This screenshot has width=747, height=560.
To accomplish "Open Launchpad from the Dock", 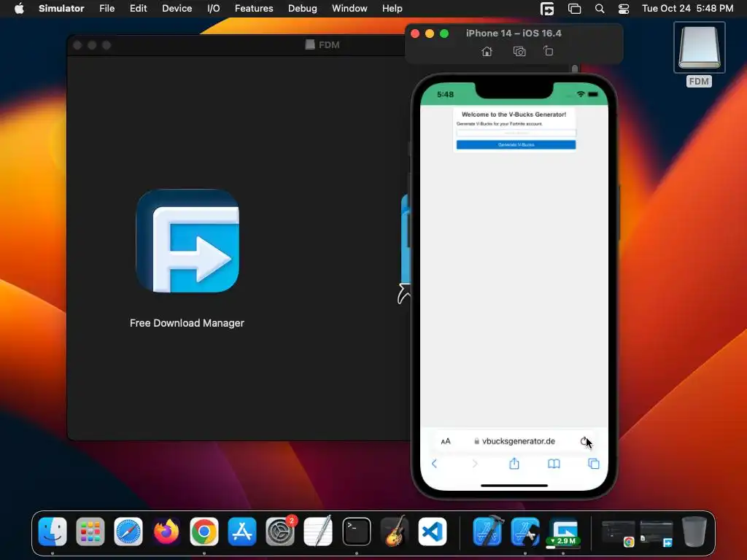I will 90,532.
